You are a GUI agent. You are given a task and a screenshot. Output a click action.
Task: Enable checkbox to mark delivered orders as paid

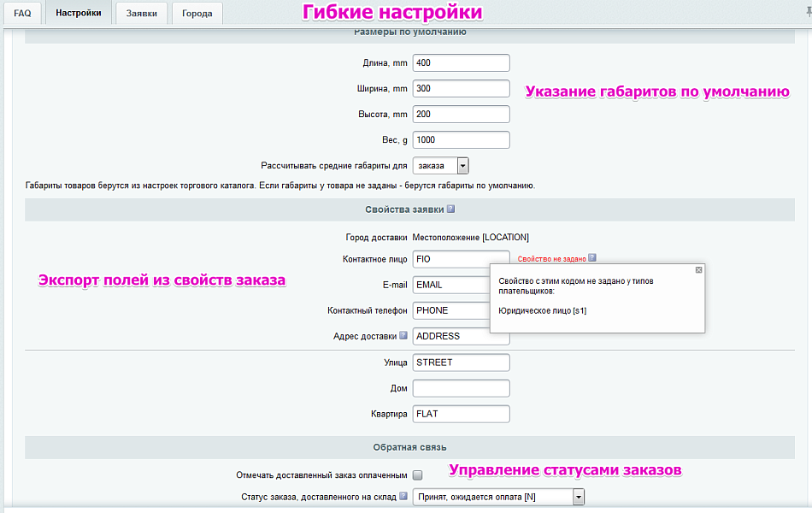tap(416, 474)
